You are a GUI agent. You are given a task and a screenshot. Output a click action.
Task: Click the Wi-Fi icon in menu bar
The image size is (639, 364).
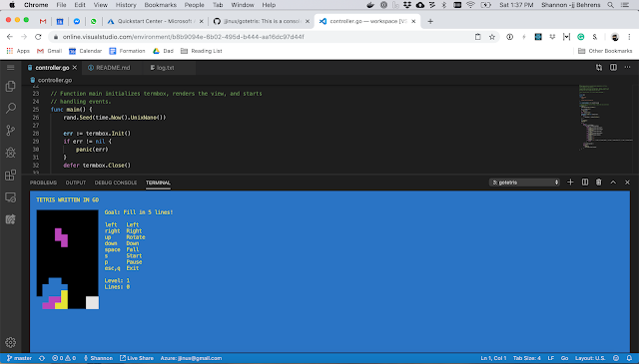coord(470,5)
